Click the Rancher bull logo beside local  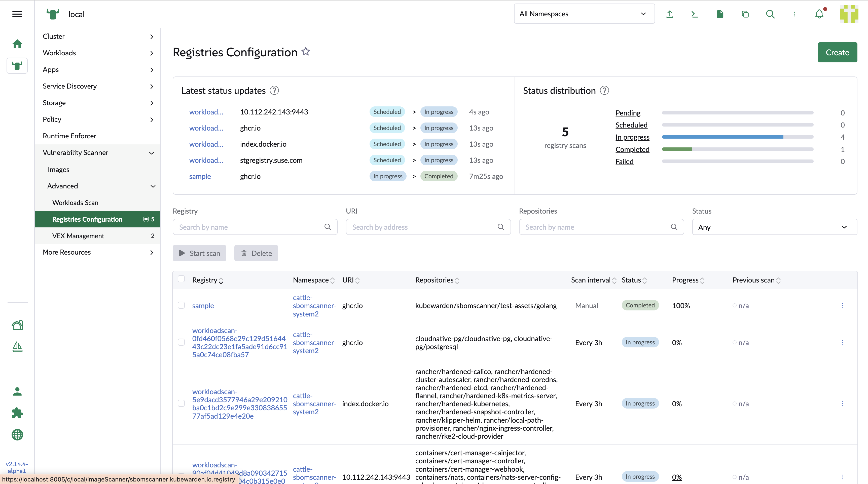pyautogui.click(x=53, y=14)
